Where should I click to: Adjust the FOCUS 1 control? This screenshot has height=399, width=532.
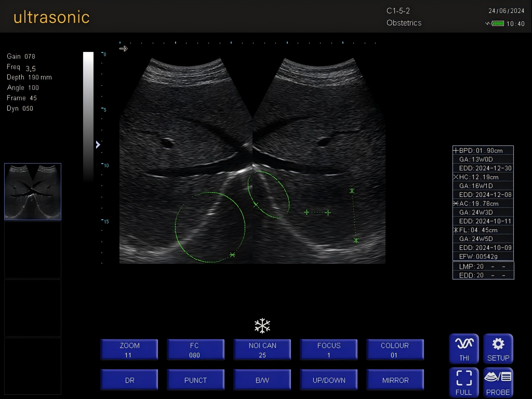(329, 350)
